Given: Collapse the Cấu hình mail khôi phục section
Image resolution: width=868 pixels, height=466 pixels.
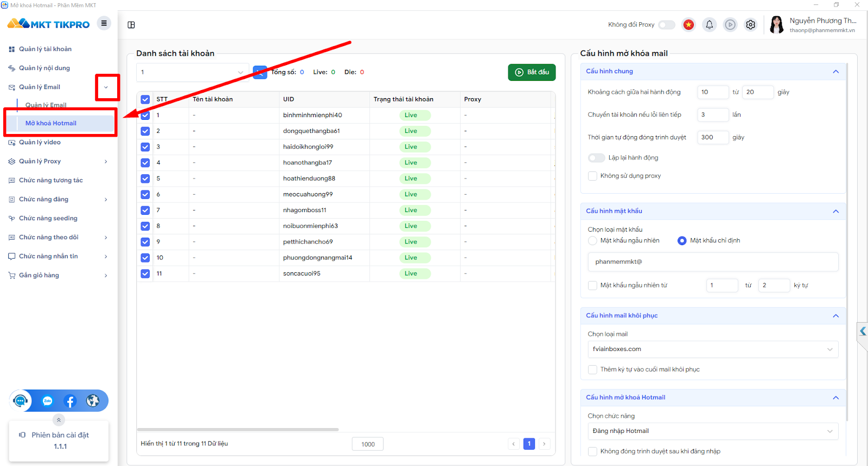Looking at the screenshot, I should point(836,316).
